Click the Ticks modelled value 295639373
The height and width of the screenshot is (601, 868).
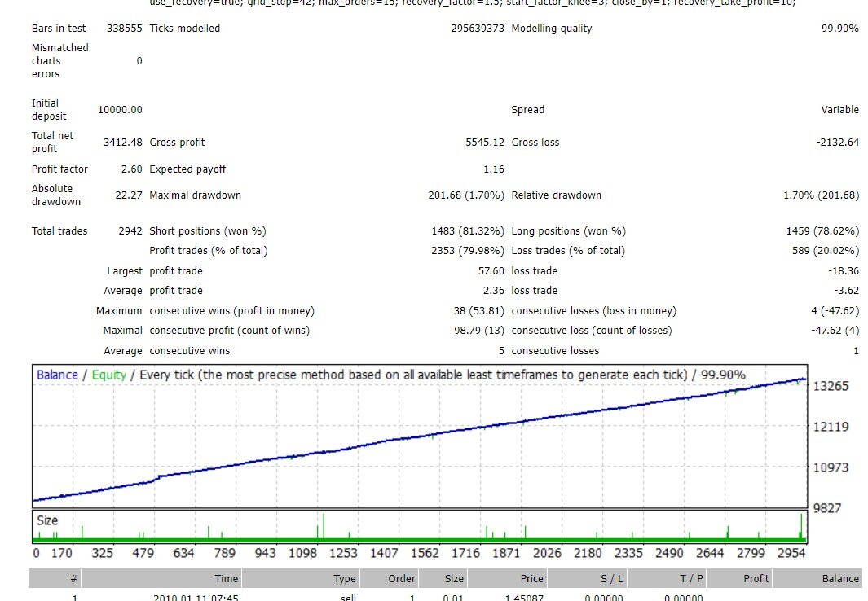point(477,29)
